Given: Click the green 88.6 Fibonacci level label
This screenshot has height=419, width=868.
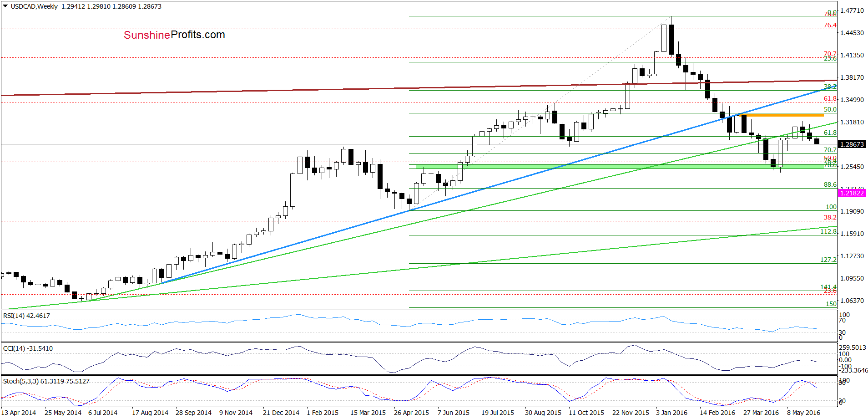Looking at the screenshot, I should (830, 184).
